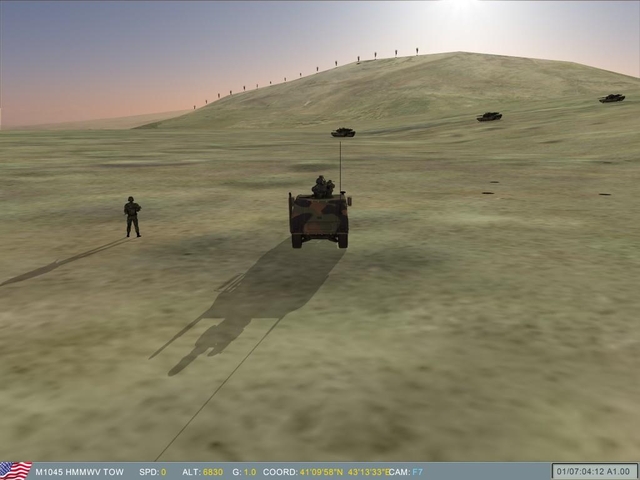The image size is (640, 480).
Task: Select the tank nearest the screen edge
Action: tap(612, 98)
